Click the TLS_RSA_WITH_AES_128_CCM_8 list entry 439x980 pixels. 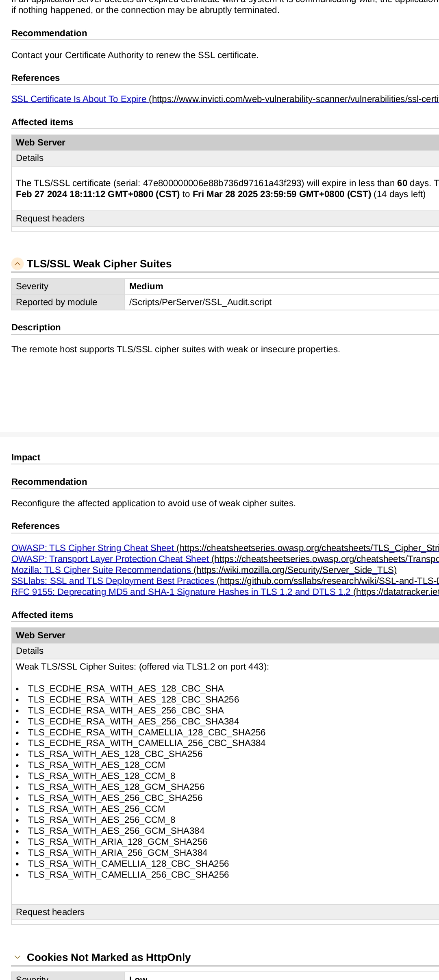coord(102,776)
